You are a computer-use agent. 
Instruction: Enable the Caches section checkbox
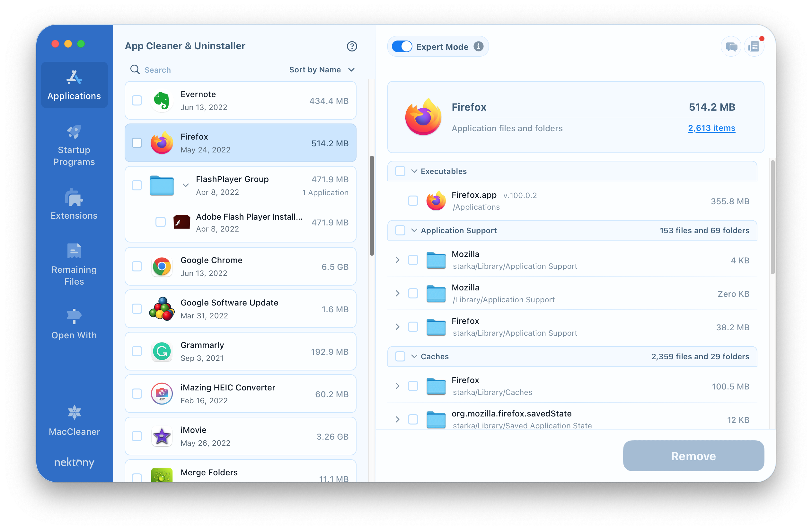(399, 356)
